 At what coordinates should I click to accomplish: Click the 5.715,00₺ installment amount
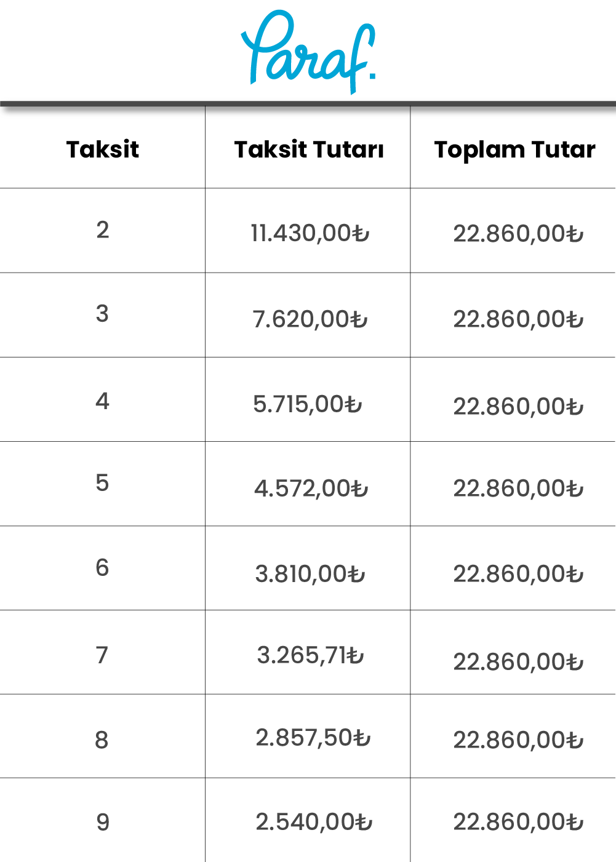[308, 404]
